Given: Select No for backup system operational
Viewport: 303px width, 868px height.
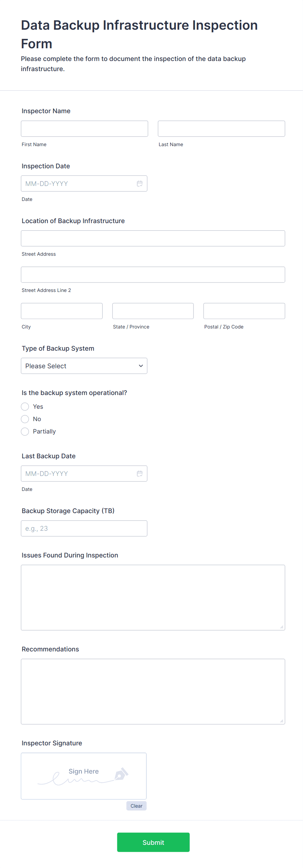Looking at the screenshot, I should [25, 419].
